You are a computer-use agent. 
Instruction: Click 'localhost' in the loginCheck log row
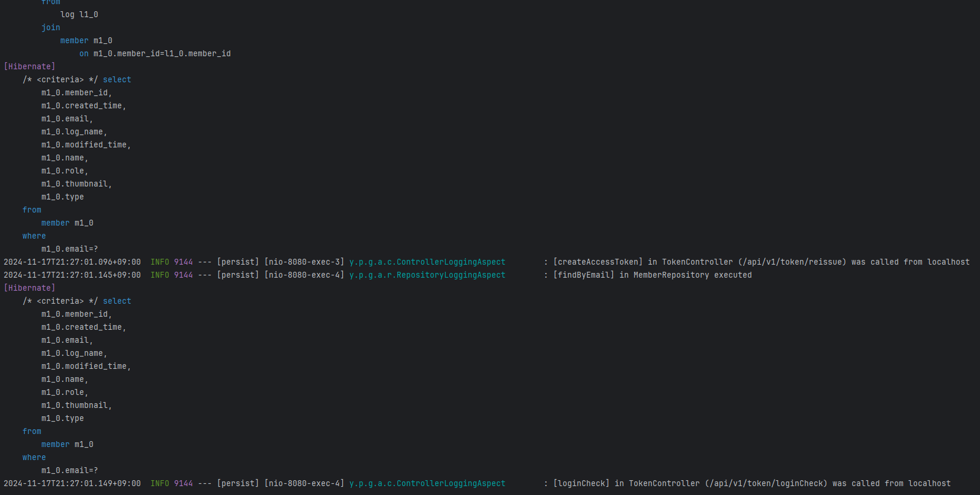[x=930, y=483]
